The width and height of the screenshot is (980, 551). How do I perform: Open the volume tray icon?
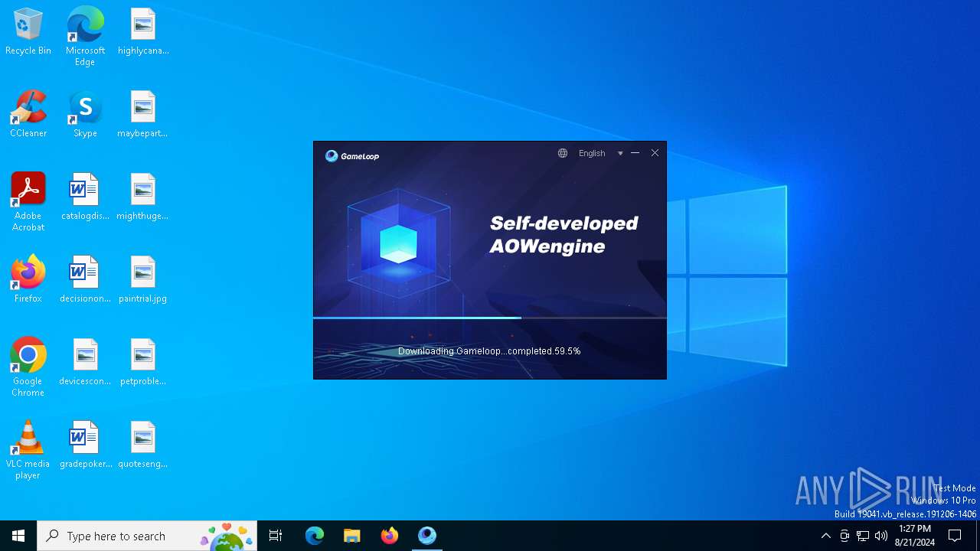(x=881, y=536)
